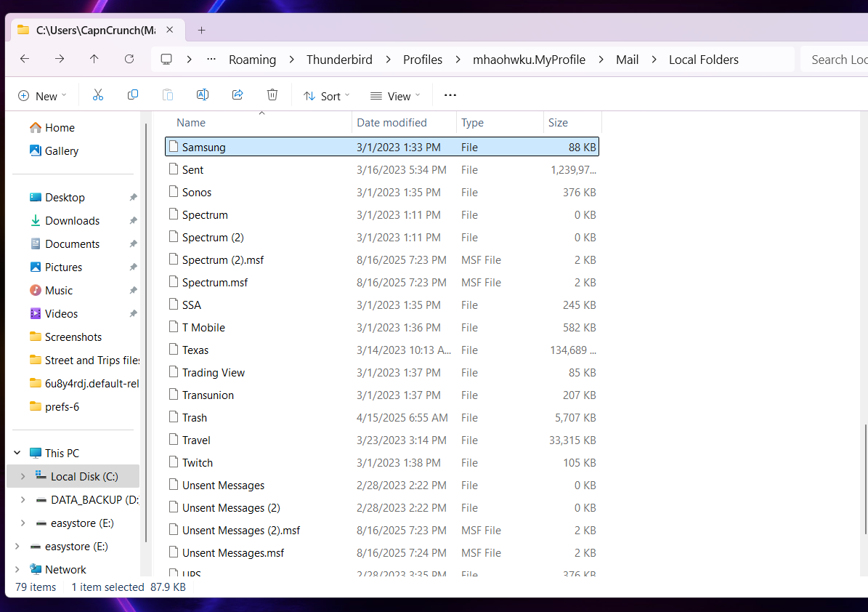This screenshot has height=612, width=868.
Task: Navigate back to previous folder
Action: coord(25,60)
